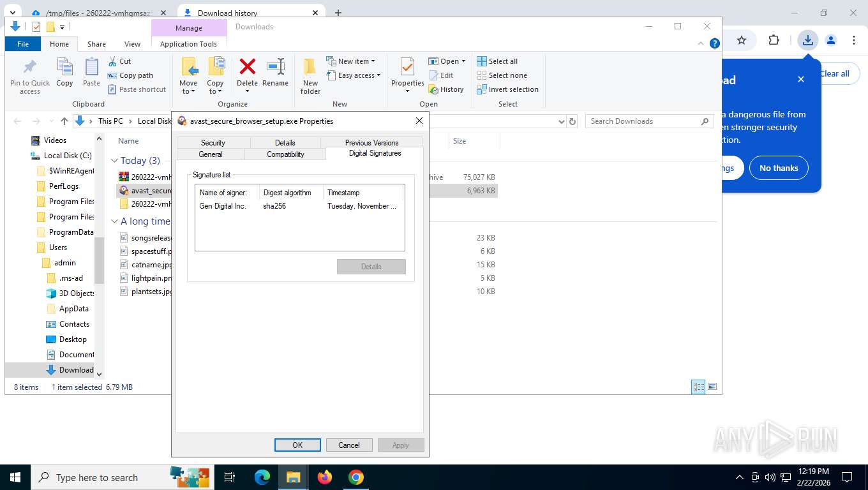Switch to large icons view in status bar

click(712, 387)
